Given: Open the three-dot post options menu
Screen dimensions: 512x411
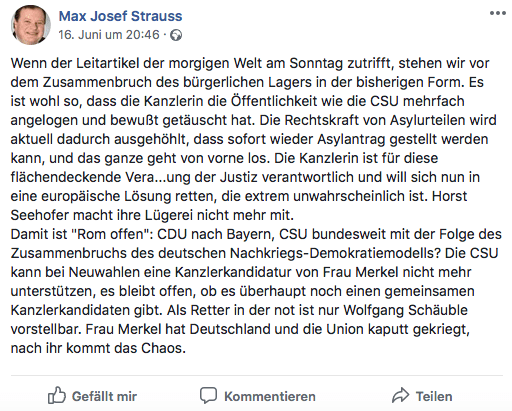Looking at the screenshot, I should coord(498,13).
